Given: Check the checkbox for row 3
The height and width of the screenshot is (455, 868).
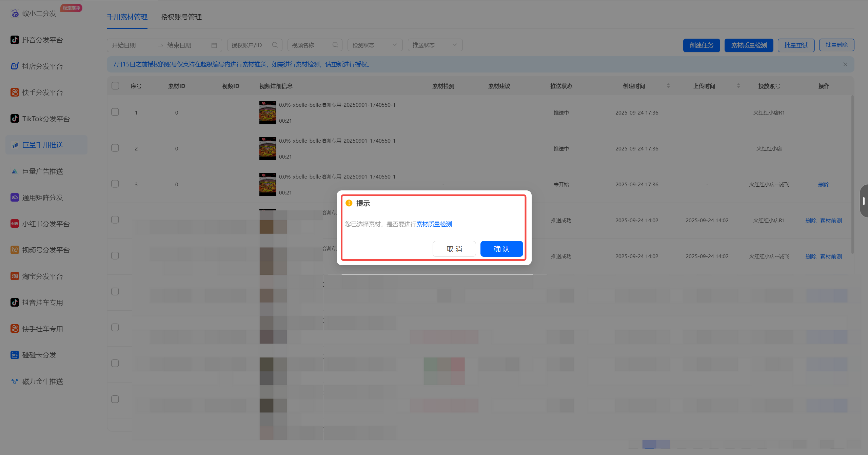Looking at the screenshot, I should pyautogui.click(x=115, y=184).
